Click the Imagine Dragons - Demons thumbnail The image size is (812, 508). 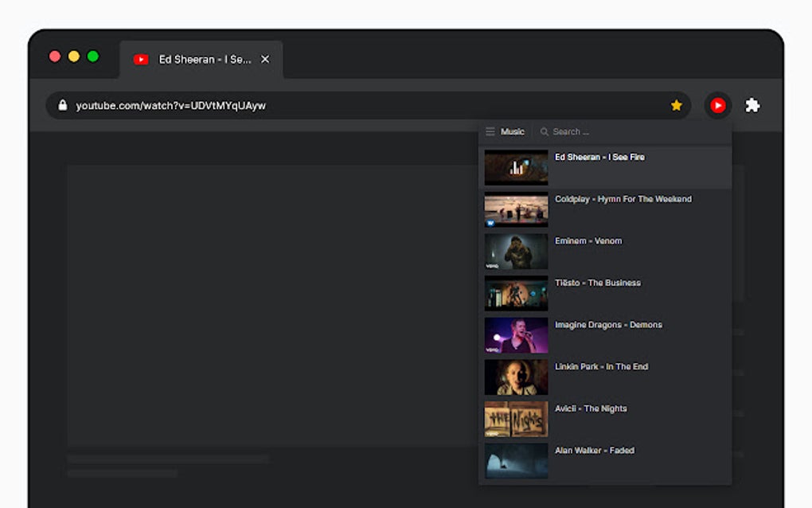(x=516, y=334)
